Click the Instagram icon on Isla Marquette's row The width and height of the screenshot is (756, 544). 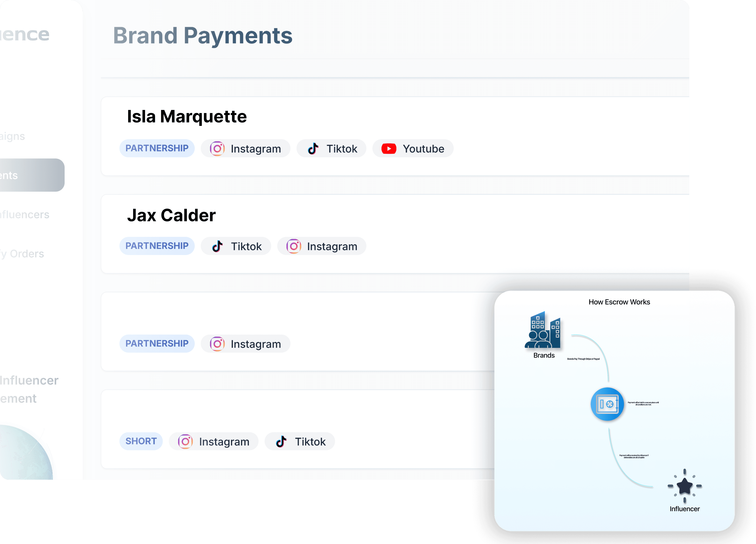click(x=217, y=148)
